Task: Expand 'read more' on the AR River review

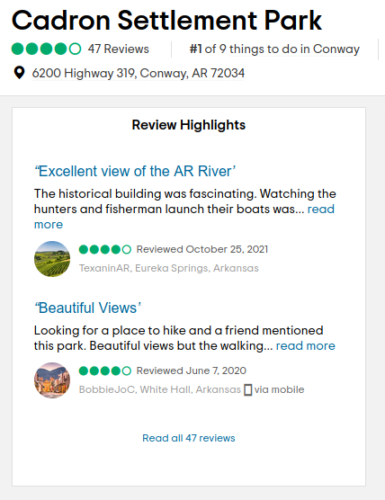Action: click(x=321, y=209)
